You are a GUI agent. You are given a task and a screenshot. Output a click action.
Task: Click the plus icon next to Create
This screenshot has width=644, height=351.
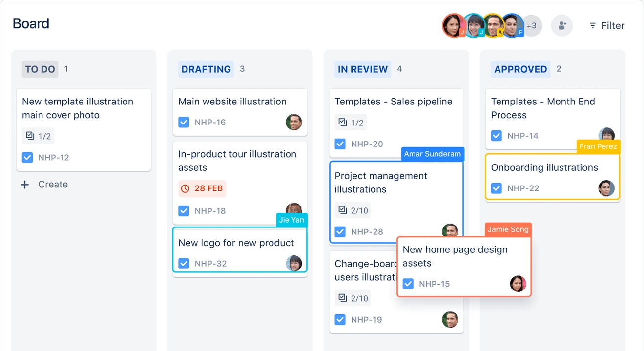click(25, 185)
